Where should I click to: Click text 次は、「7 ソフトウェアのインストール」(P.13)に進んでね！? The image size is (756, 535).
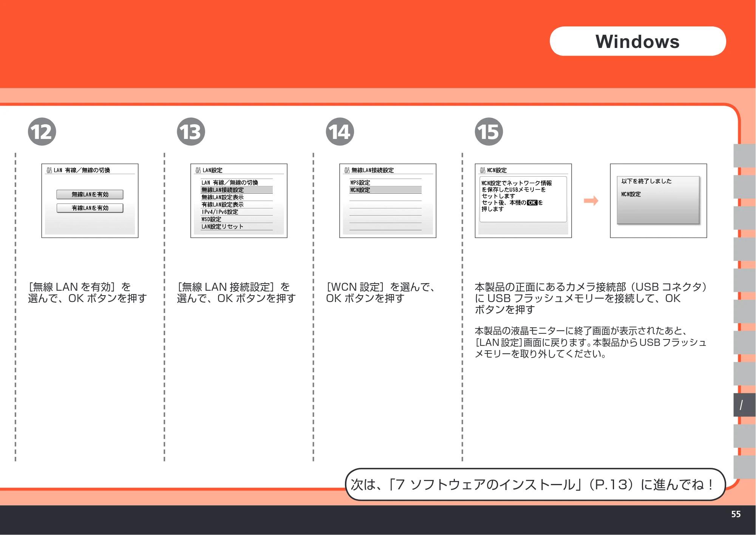(532, 484)
